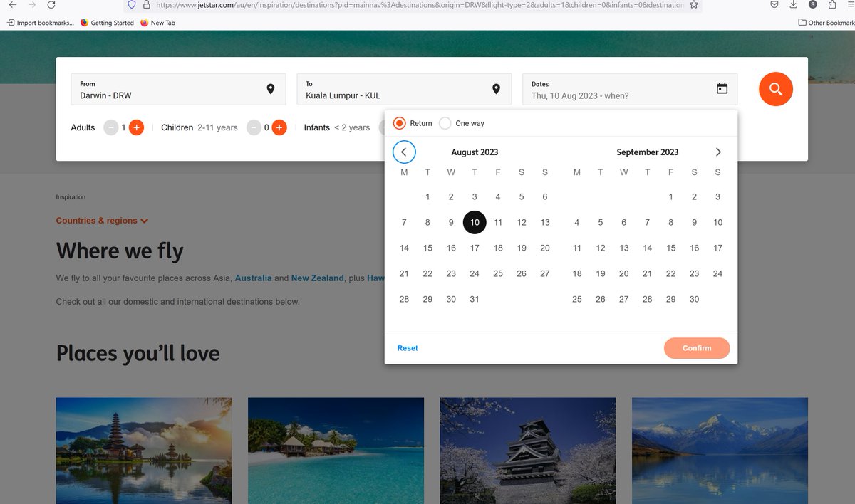855x504 pixels.
Task: Decrease the Adults count
Action: pyautogui.click(x=111, y=127)
